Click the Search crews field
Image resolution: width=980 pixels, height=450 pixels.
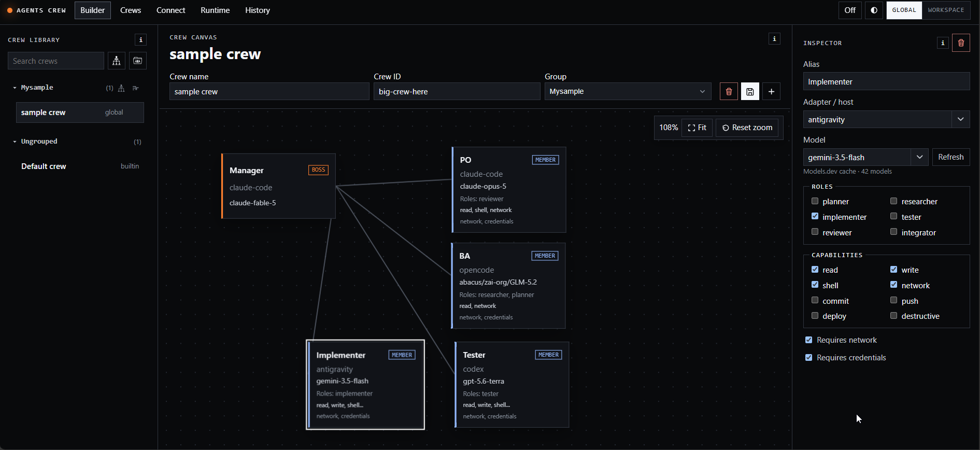(x=56, y=61)
